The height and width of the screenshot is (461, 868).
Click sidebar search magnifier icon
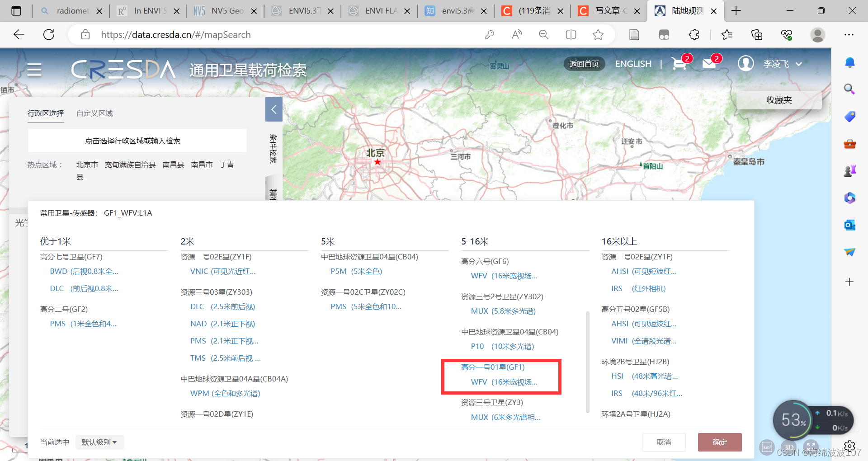click(849, 89)
